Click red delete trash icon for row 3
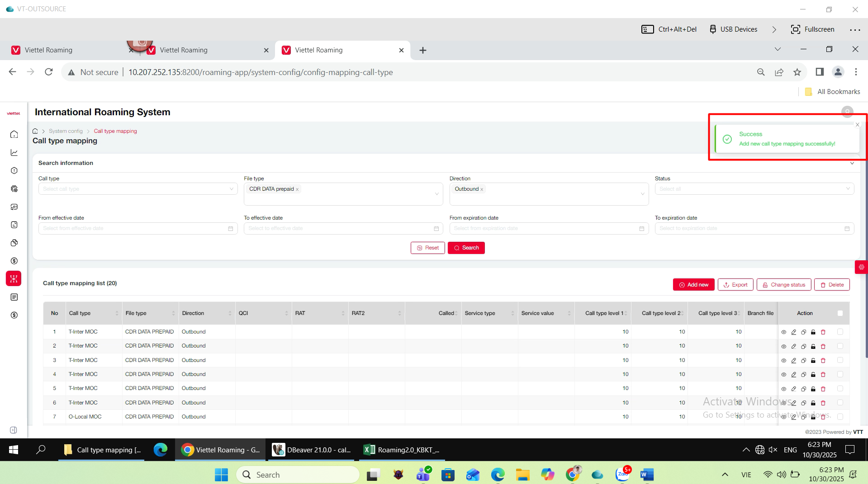 pos(823,361)
